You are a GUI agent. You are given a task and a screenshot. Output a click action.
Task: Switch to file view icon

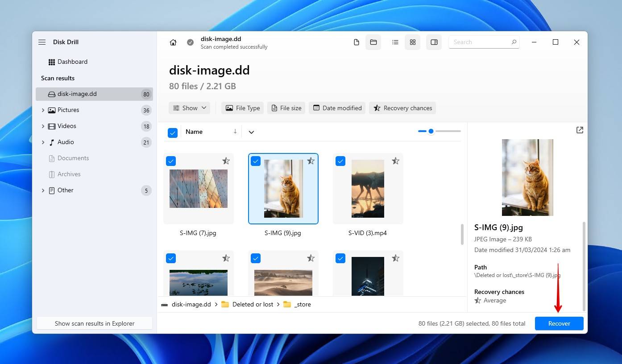coord(357,42)
